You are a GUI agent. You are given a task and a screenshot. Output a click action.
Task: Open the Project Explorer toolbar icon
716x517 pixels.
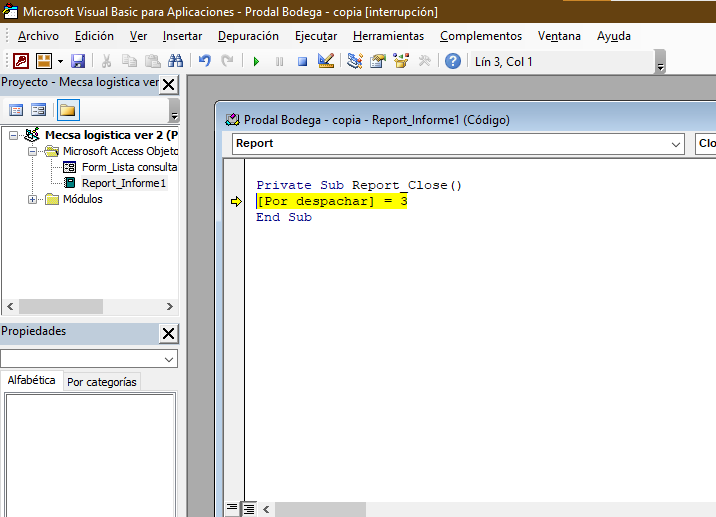pos(355,61)
